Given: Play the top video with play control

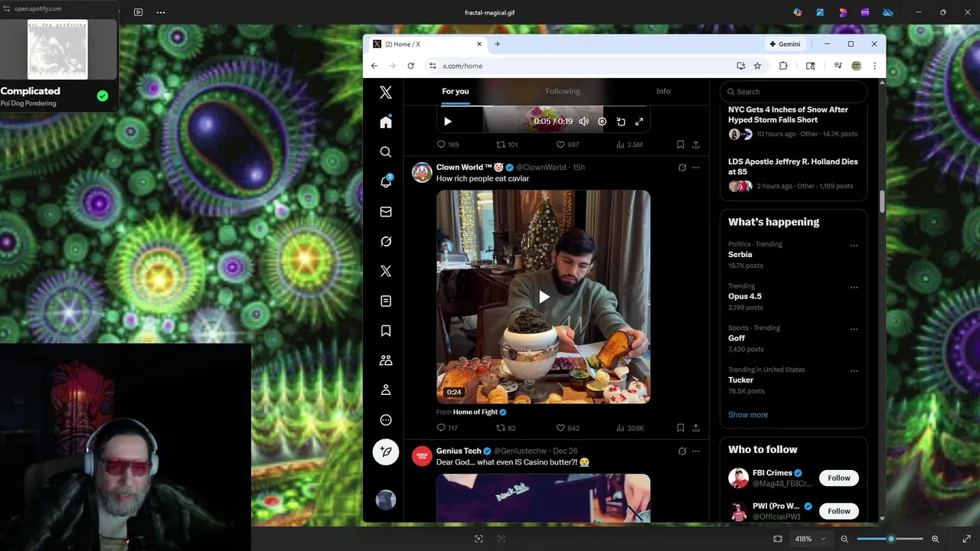Looking at the screenshot, I should (448, 121).
